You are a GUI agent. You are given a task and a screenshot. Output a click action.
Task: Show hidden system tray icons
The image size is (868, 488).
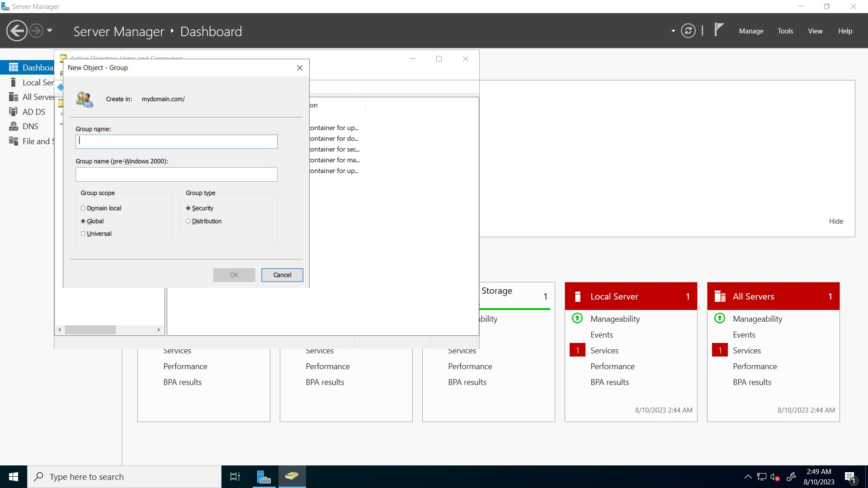pyautogui.click(x=748, y=477)
